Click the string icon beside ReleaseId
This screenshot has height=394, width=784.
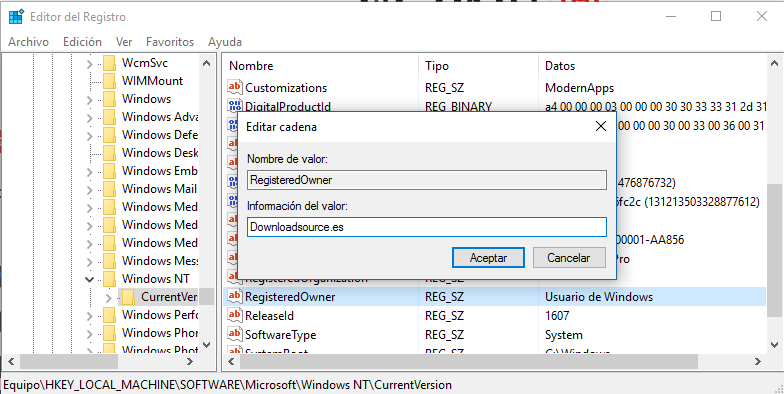(234, 316)
